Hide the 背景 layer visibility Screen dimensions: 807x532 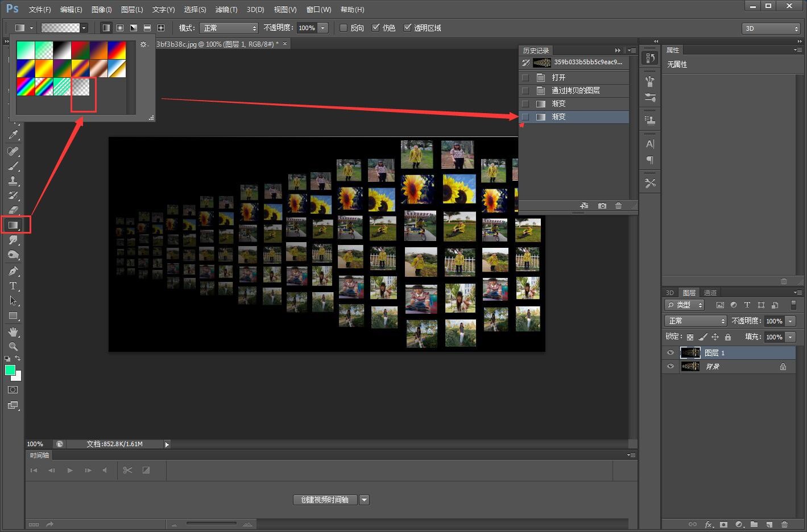pyautogui.click(x=671, y=367)
